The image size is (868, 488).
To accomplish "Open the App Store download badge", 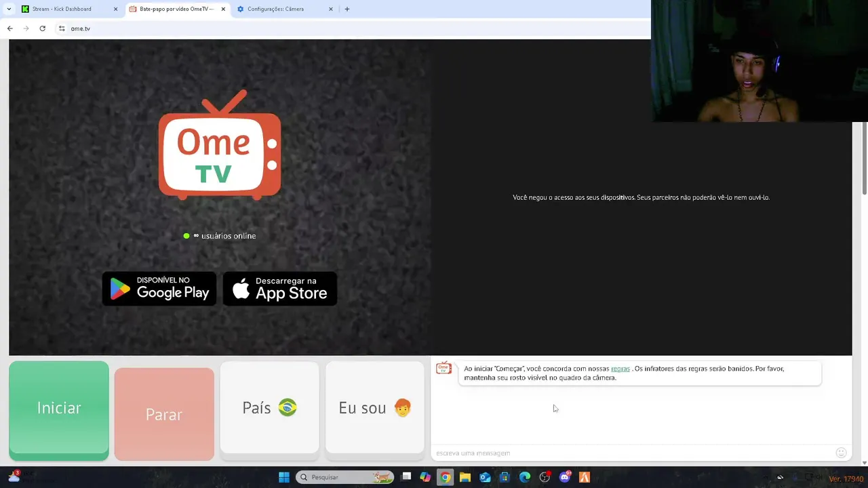I will point(280,289).
